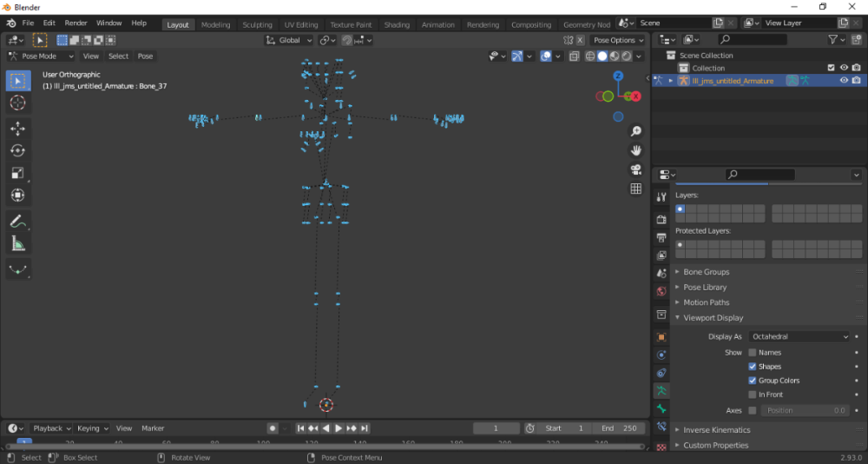Viewport: 868px width, 464px height.
Task: Activate the Move tool
Action: (x=17, y=129)
